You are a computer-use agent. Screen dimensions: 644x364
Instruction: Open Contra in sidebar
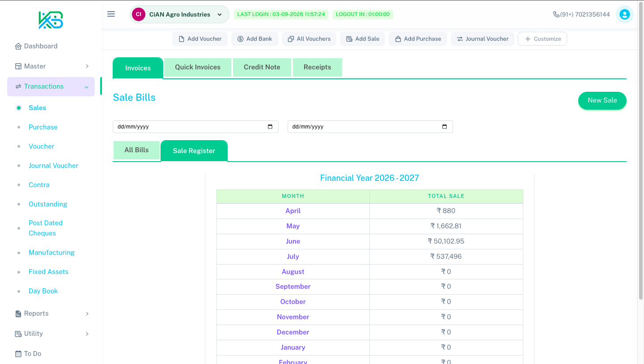pyautogui.click(x=39, y=185)
